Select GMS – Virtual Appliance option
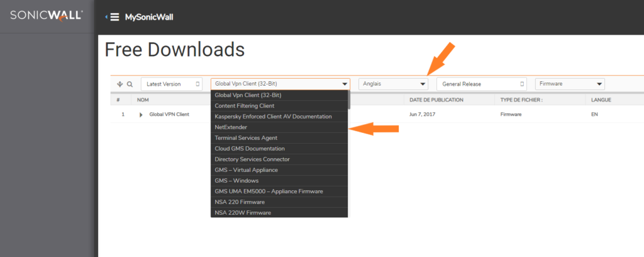Screen dimensions: 644x257 pyautogui.click(x=246, y=170)
